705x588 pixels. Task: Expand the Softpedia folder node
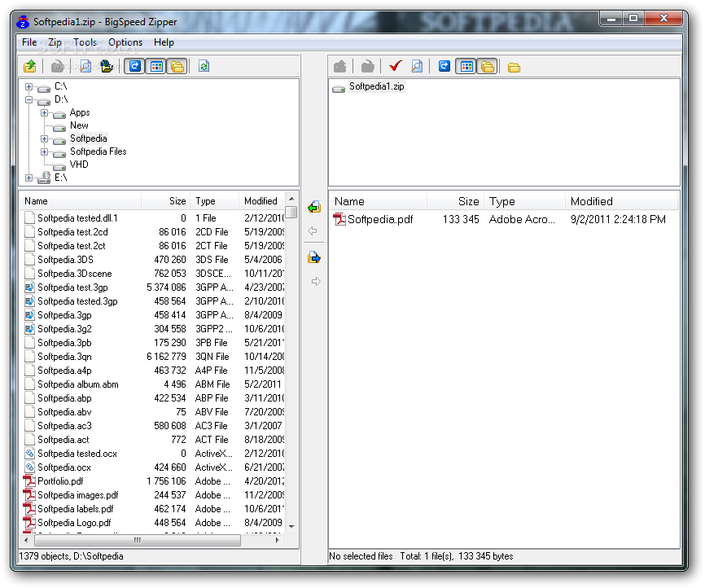[44, 138]
